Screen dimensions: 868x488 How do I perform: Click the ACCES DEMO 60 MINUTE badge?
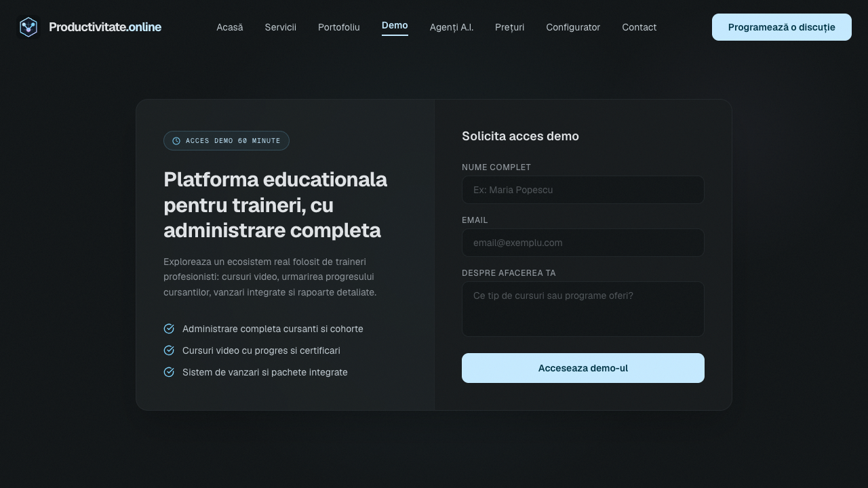[x=226, y=141]
